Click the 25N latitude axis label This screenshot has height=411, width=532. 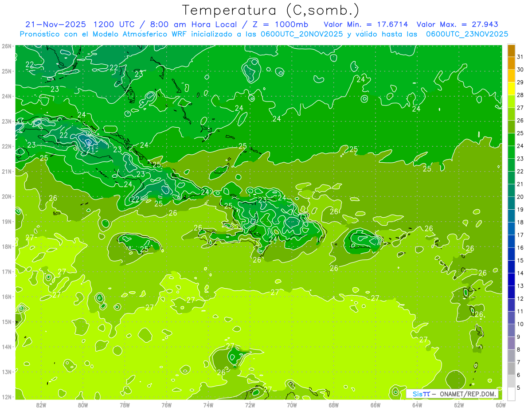[x=6, y=71]
